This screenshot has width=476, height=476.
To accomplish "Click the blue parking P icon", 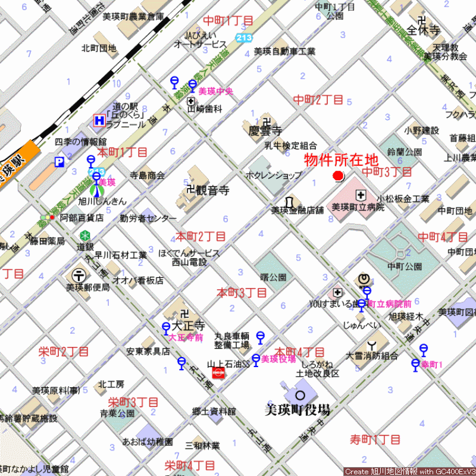I will pos(59,162).
